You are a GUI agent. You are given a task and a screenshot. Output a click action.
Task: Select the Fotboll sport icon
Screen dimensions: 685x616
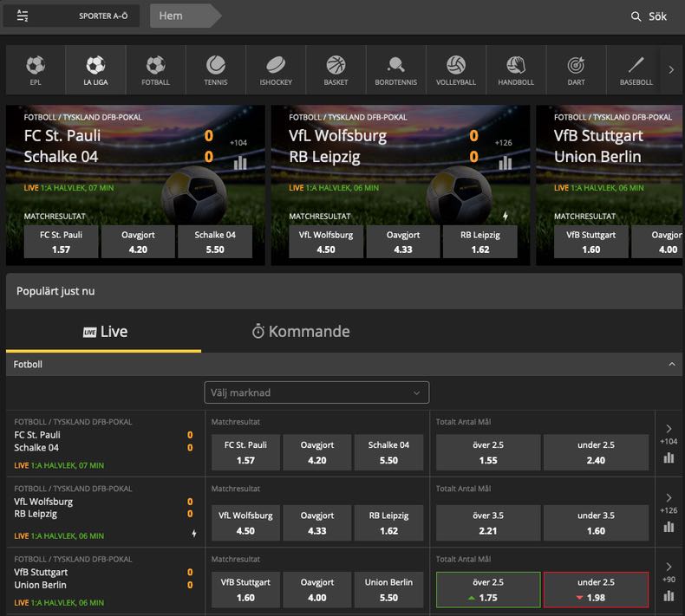(x=155, y=70)
